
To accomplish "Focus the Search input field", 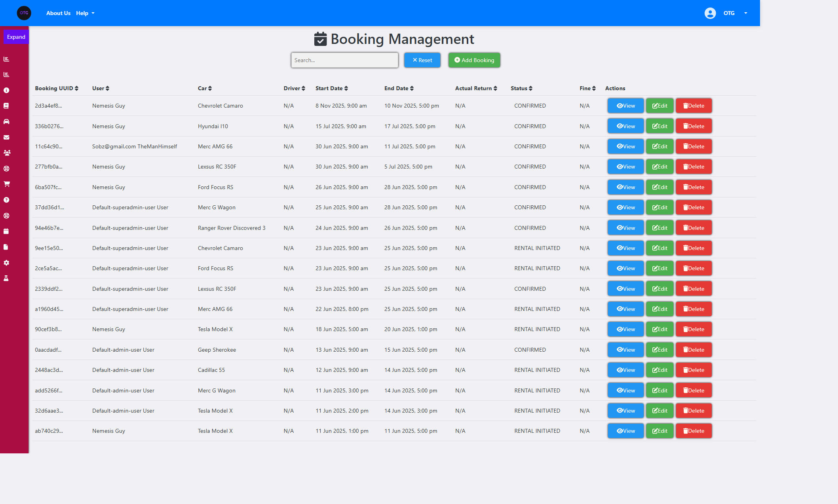I will click(345, 60).
